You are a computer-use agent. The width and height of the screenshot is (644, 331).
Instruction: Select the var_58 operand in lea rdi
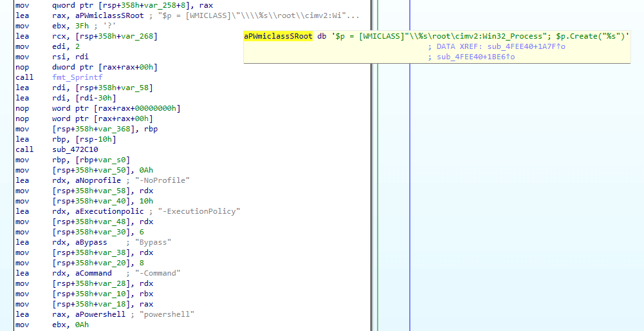134,88
